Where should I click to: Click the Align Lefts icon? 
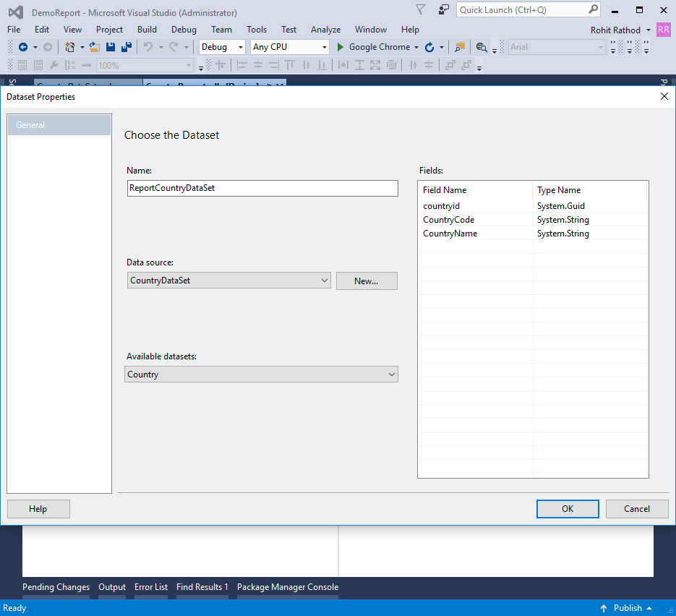tap(243, 65)
